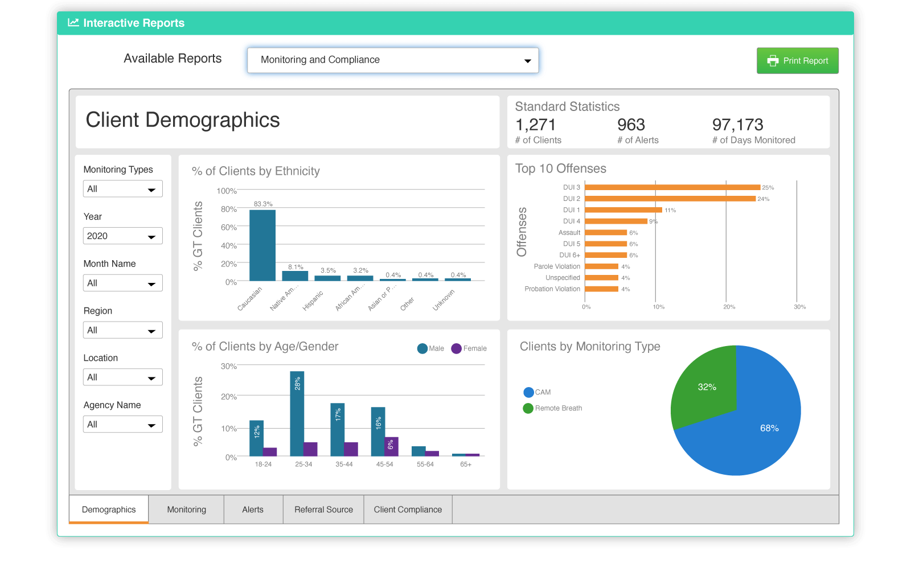The width and height of the screenshot is (911, 588).
Task: Click the DUI 1 offense bar
Action: (623, 210)
